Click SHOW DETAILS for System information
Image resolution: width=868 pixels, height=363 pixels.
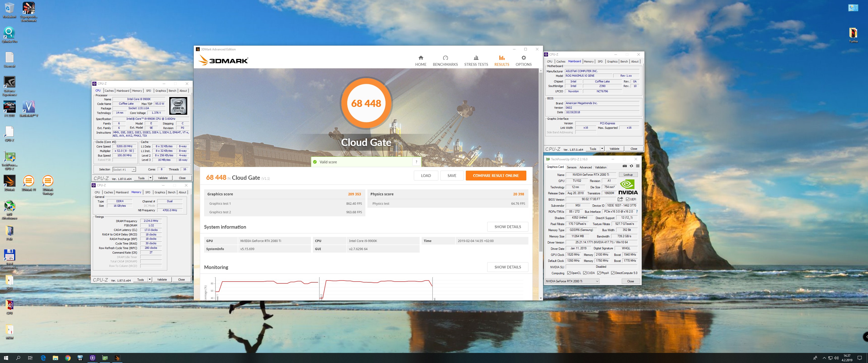pos(507,227)
